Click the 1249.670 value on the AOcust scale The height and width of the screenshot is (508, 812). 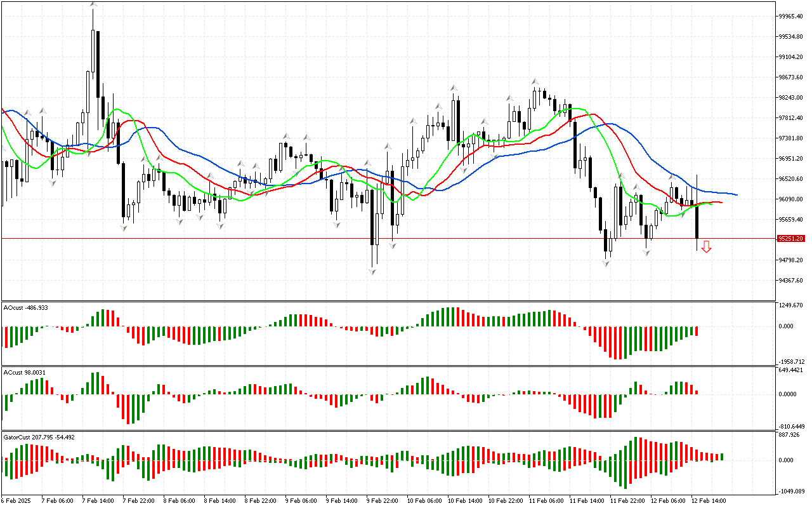[790, 305]
